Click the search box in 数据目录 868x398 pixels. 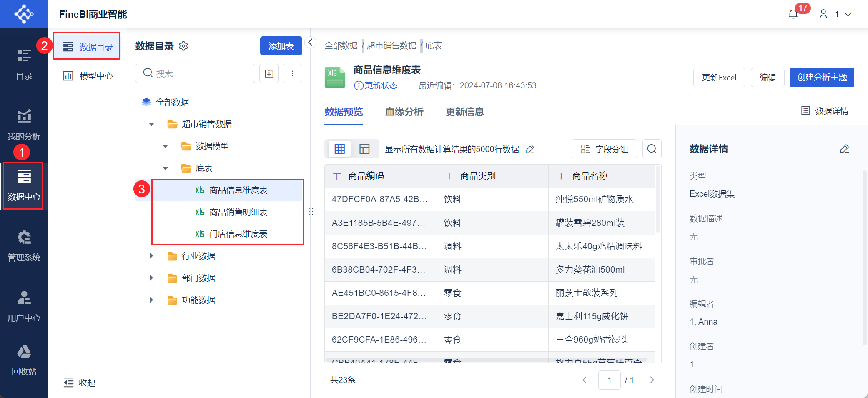click(195, 73)
